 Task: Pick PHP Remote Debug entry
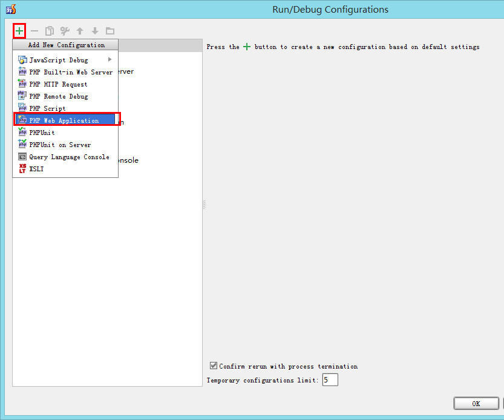(65, 96)
